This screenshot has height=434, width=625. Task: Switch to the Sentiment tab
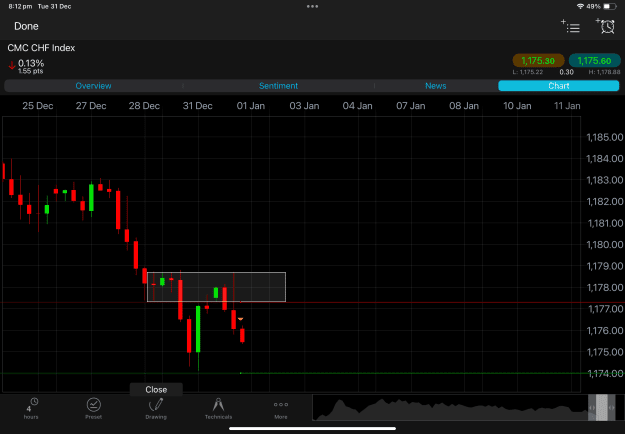coord(278,86)
